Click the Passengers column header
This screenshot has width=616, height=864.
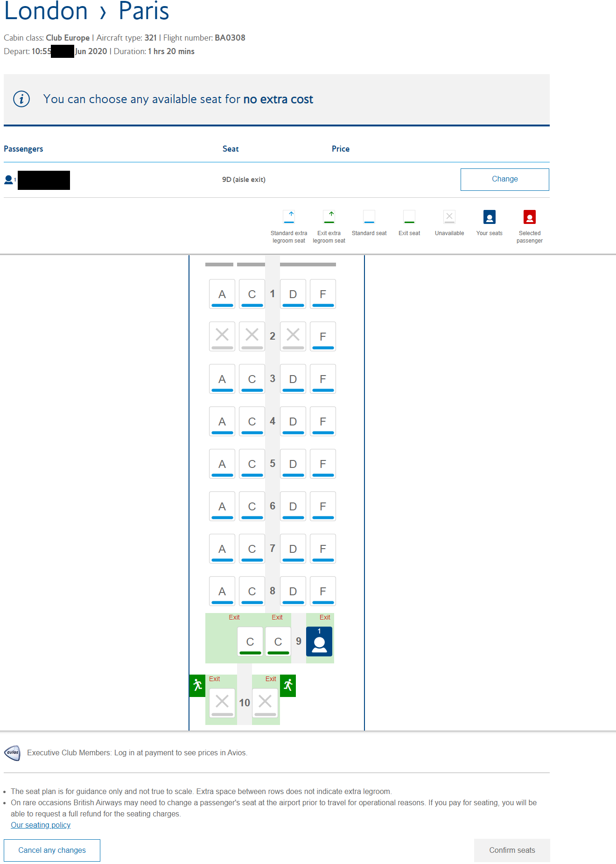23,149
